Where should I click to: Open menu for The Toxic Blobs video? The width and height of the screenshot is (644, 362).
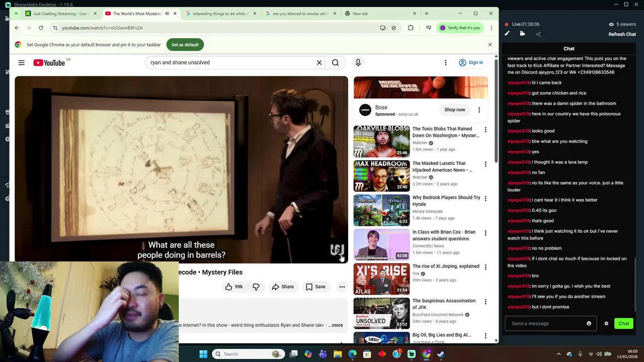pyautogui.click(x=486, y=130)
